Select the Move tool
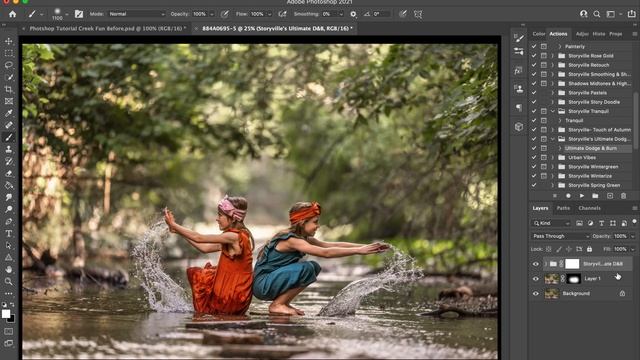This screenshot has height=360, width=640. (x=9, y=41)
